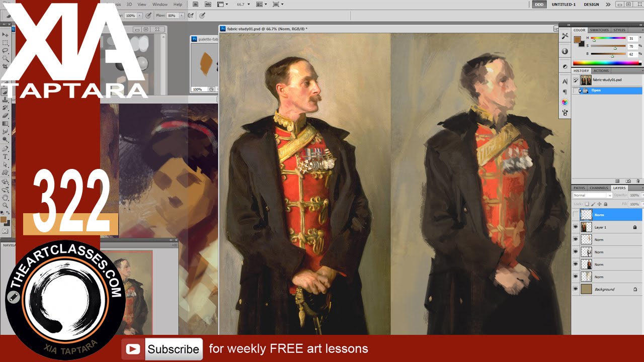The width and height of the screenshot is (644, 362).
Task: Open the Tool Presets panel icon
Action: (x=565, y=36)
